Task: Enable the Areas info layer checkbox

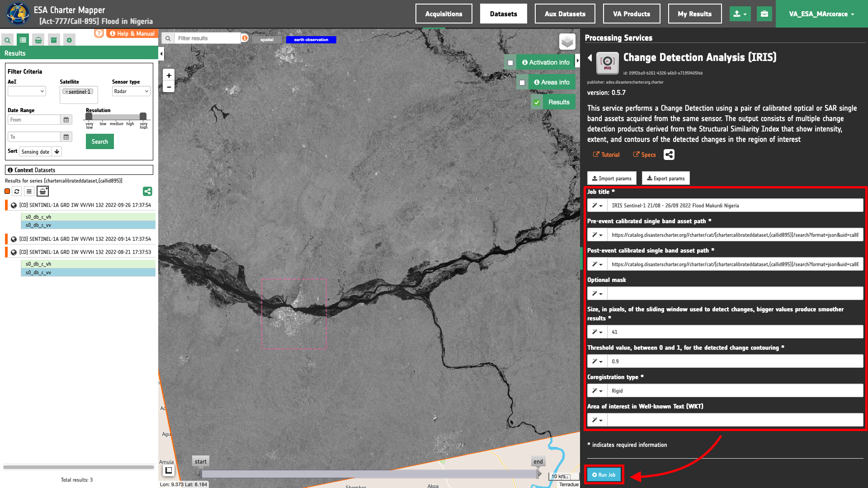Action: (522, 83)
